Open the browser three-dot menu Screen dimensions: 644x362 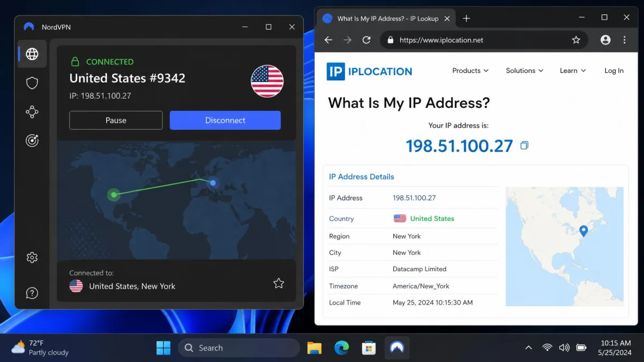pos(624,40)
